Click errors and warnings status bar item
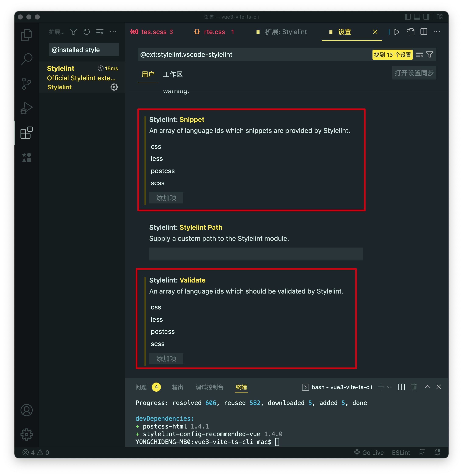The width and height of the screenshot is (463, 476). click(36, 452)
